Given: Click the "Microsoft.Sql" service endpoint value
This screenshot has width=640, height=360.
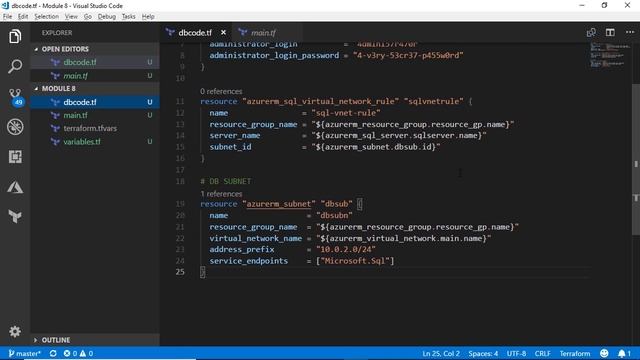Looking at the screenshot, I should click(355, 261).
